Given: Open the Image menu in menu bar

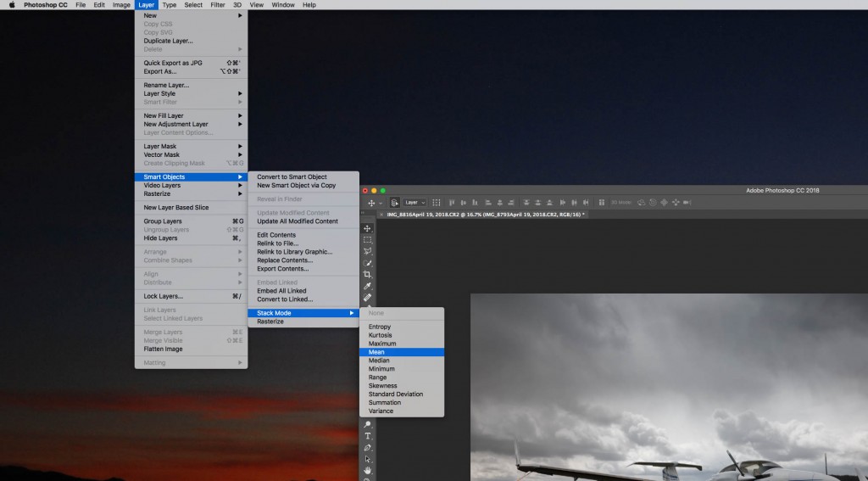Looking at the screenshot, I should [x=121, y=5].
